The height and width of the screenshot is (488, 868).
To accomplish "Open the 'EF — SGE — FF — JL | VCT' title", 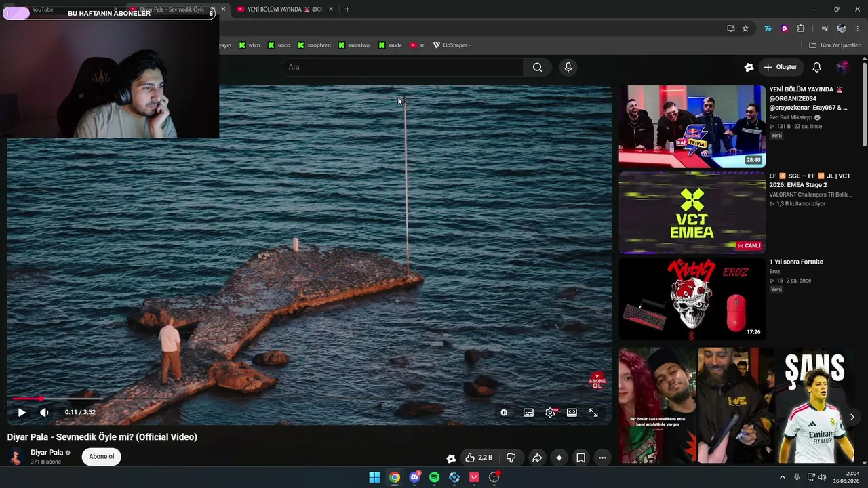I will [810, 180].
